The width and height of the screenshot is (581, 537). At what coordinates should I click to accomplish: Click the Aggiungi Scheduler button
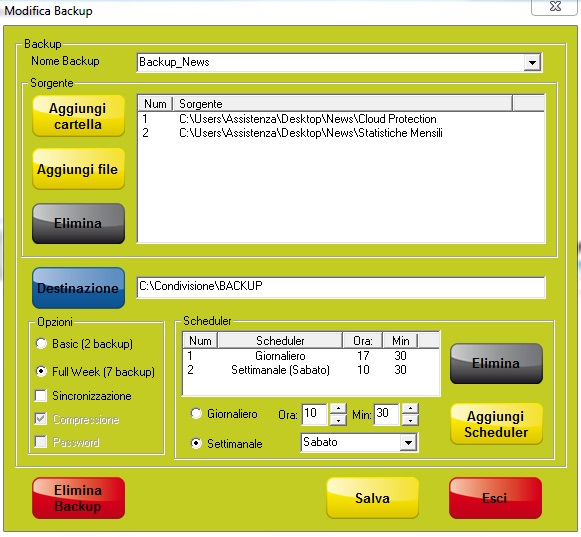(496, 424)
